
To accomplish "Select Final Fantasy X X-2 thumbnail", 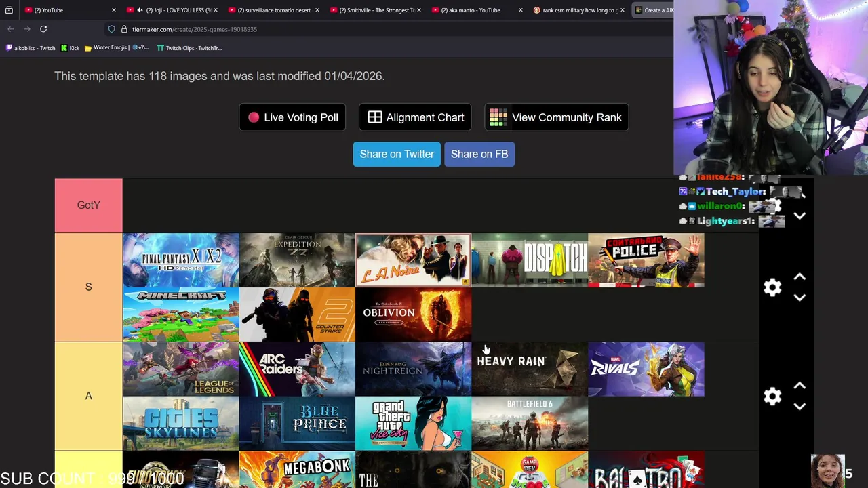I will tap(181, 260).
